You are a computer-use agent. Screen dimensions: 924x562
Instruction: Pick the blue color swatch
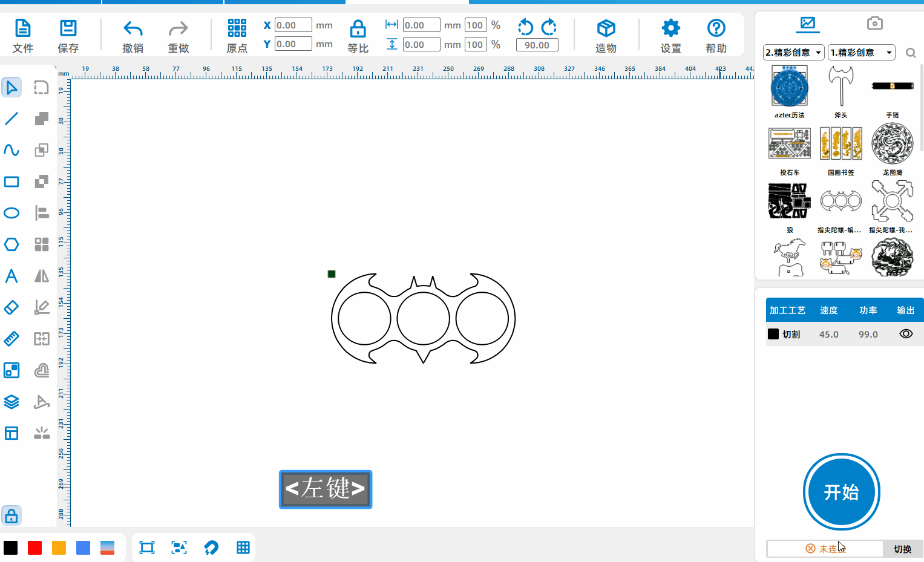tap(84, 548)
